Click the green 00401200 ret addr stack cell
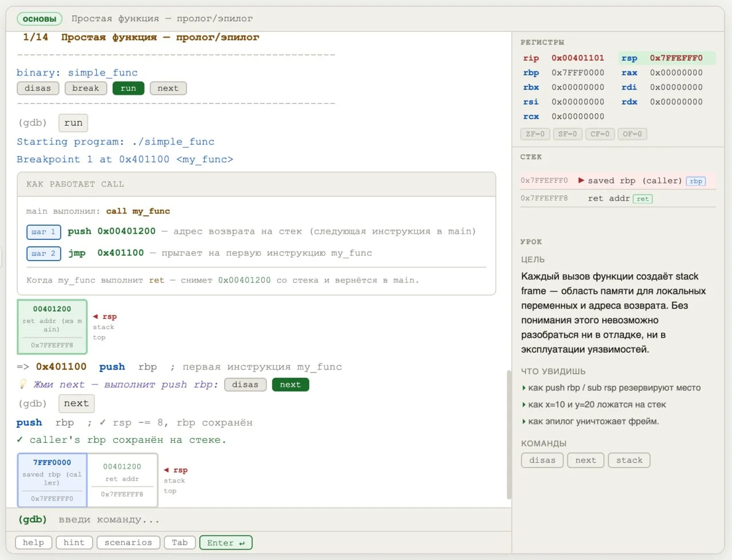 click(52, 327)
